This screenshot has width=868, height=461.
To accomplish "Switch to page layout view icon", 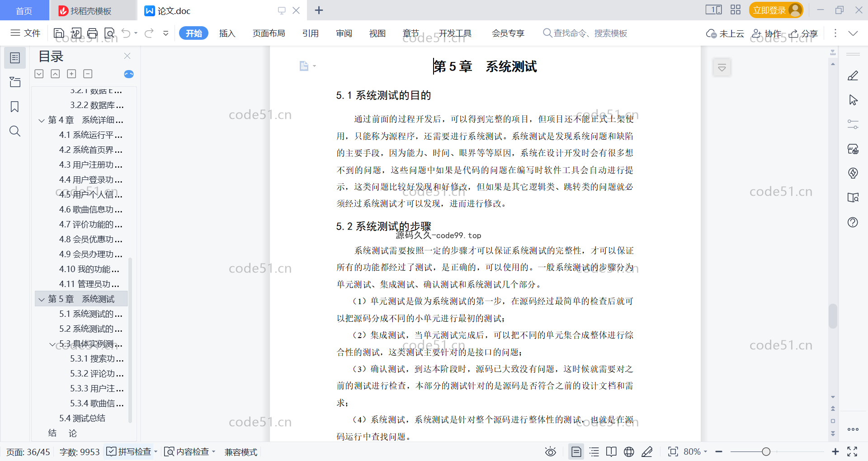I will tap(576, 452).
